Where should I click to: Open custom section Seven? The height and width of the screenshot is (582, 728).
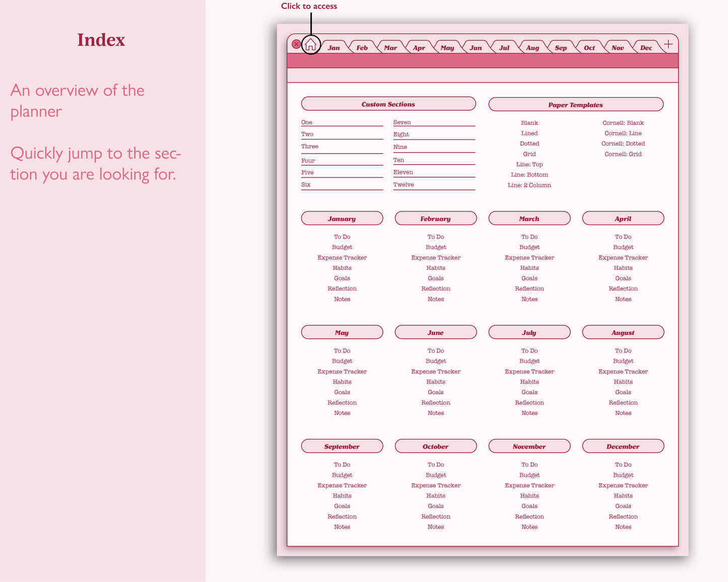coord(402,122)
